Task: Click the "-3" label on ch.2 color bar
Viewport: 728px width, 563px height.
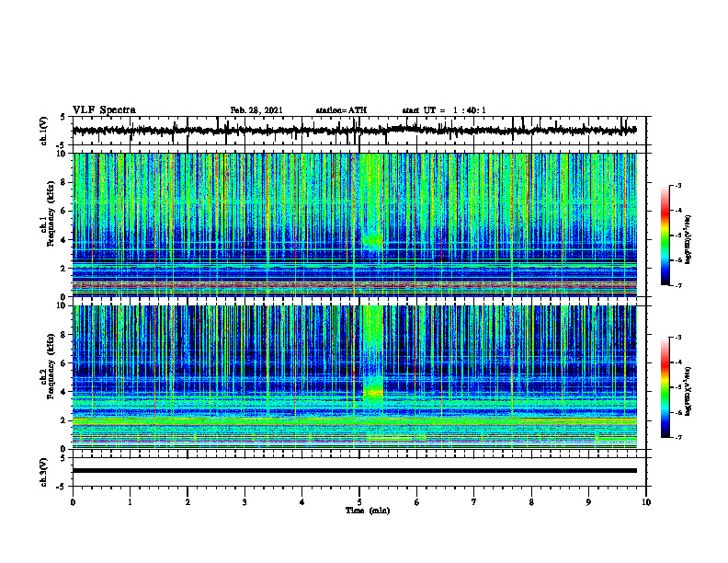Action: pos(678,338)
